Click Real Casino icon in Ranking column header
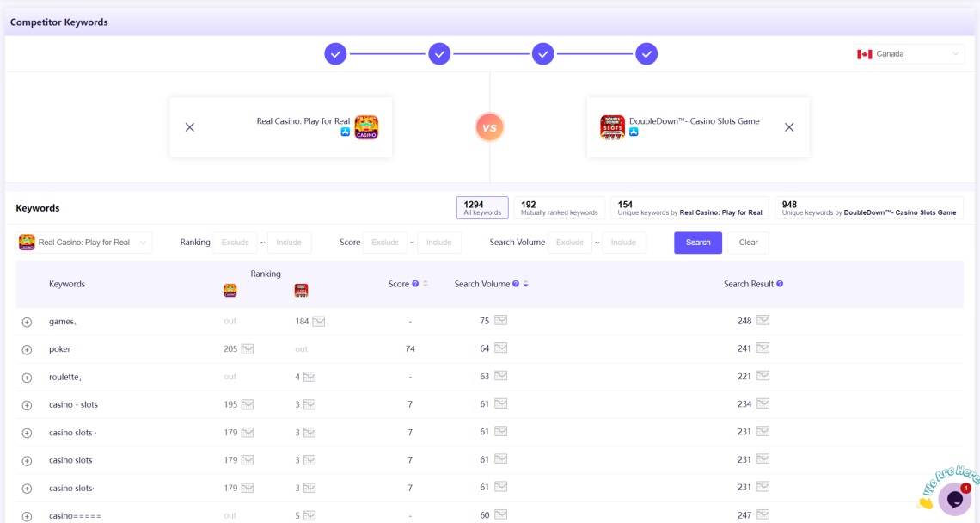980x523 pixels. pyautogui.click(x=230, y=290)
